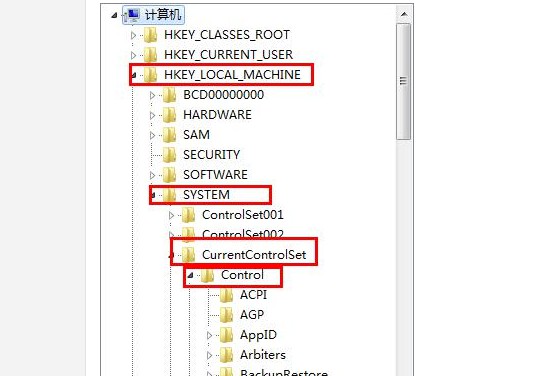Image resolution: width=554 pixels, height=376 pixels.
Task: Expand the HKEY_CURRENT_USER arrow
Action: (x=133, y=55)
